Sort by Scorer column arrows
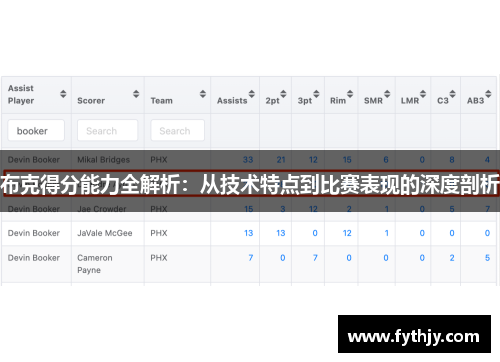The image size is (500, 362). (x=136, y=94)
